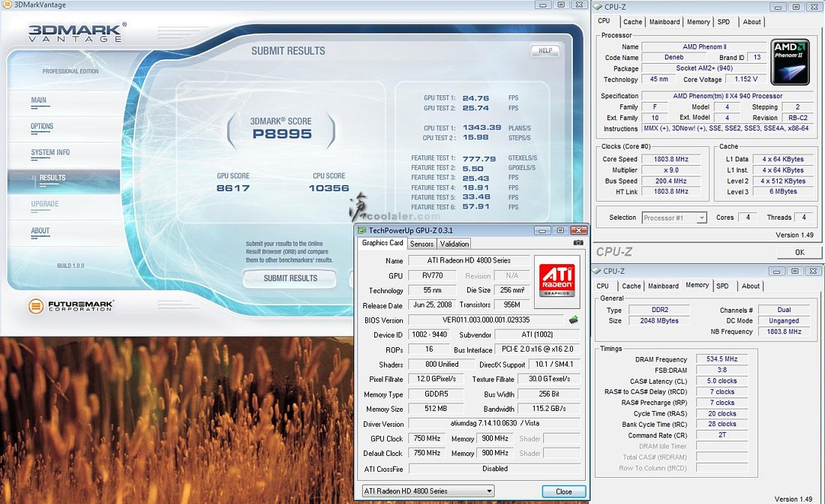This screenshot has width=825, height=504.
Task: Click the top CPU-Z window title icon
Action: click(598, 7)
